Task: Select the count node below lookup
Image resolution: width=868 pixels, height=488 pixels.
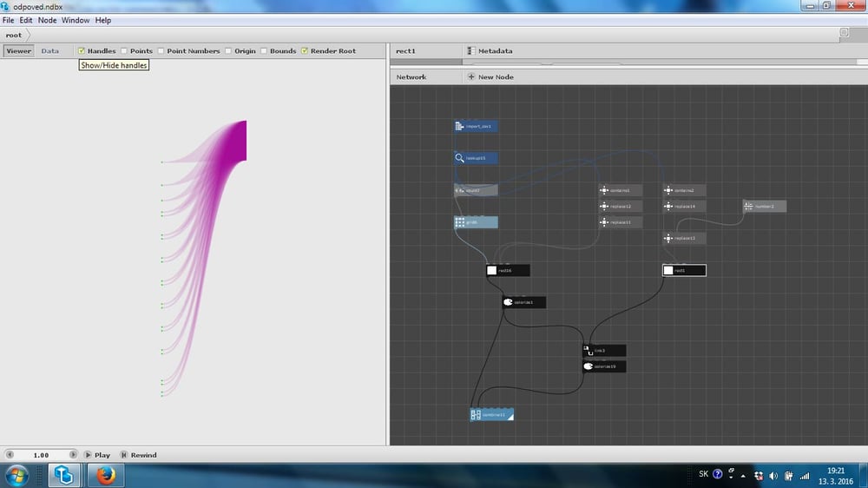Action: (476, 190)
